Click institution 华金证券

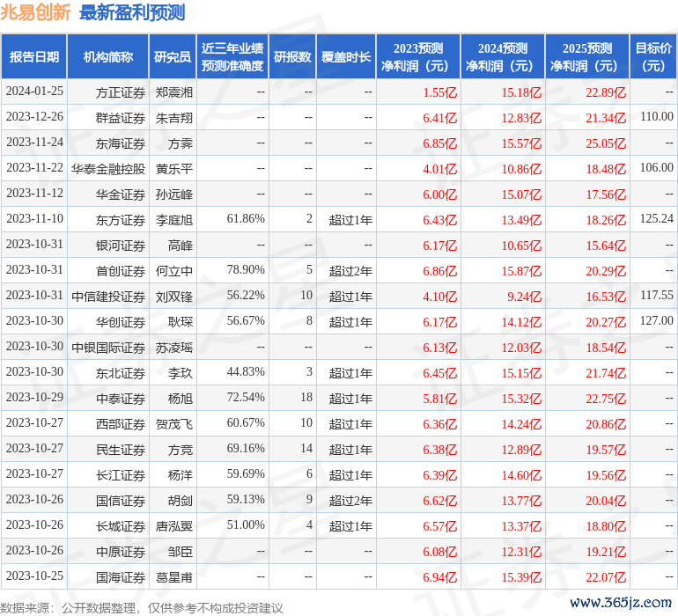[x=121, y=194]
